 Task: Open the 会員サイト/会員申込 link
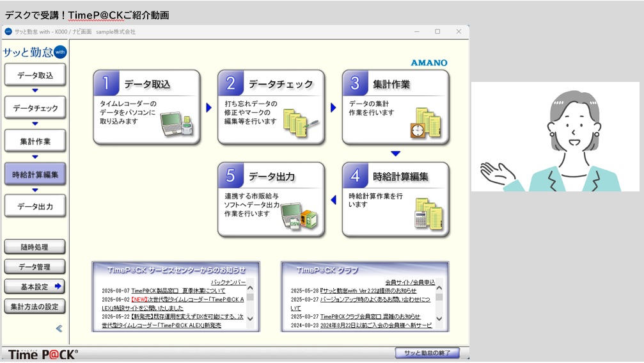[410, 282]
